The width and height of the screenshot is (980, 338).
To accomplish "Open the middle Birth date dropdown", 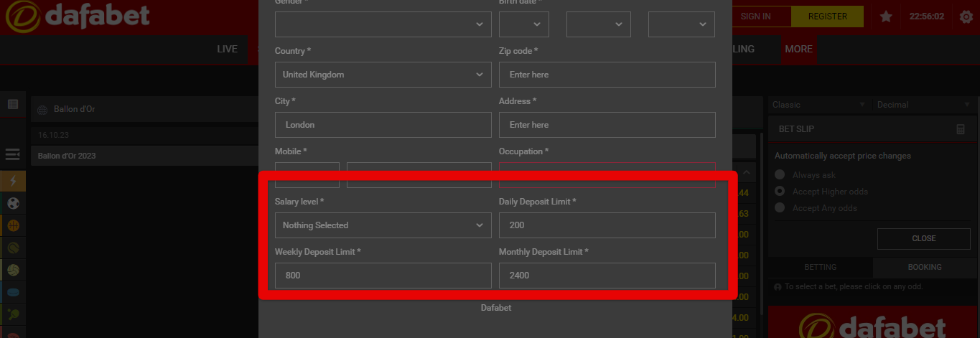I will [x=599, y=24].
